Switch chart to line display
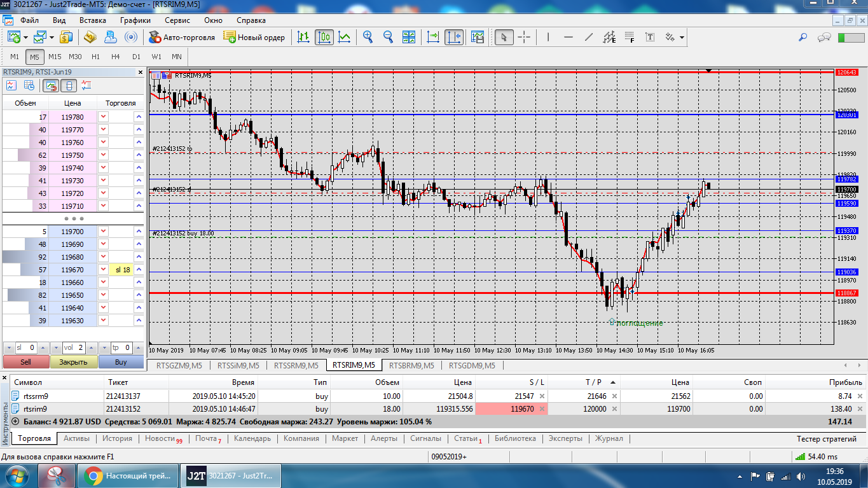Screen dimensions: 868x488 [345, 38]
